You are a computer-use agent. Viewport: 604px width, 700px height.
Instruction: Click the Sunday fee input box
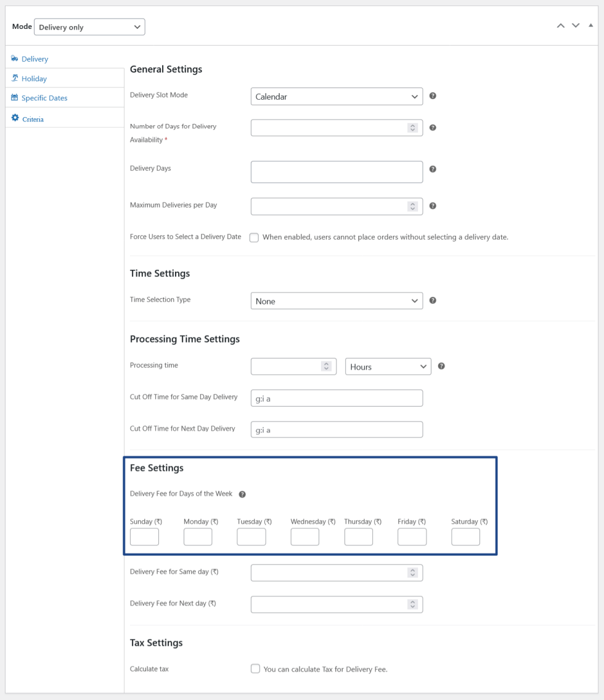(x=144, y=537)
